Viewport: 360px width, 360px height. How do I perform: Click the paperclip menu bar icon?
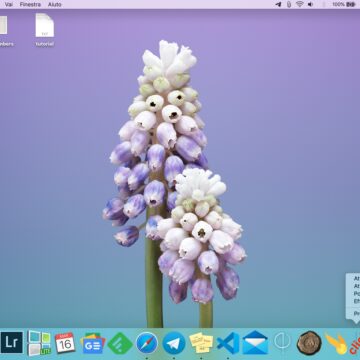[289, 4]
